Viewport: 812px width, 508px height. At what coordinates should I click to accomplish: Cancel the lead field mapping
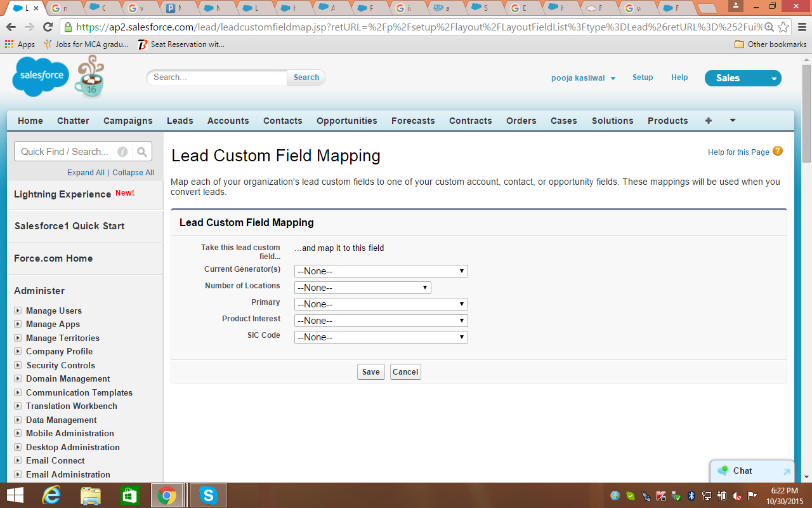(405, 372)
